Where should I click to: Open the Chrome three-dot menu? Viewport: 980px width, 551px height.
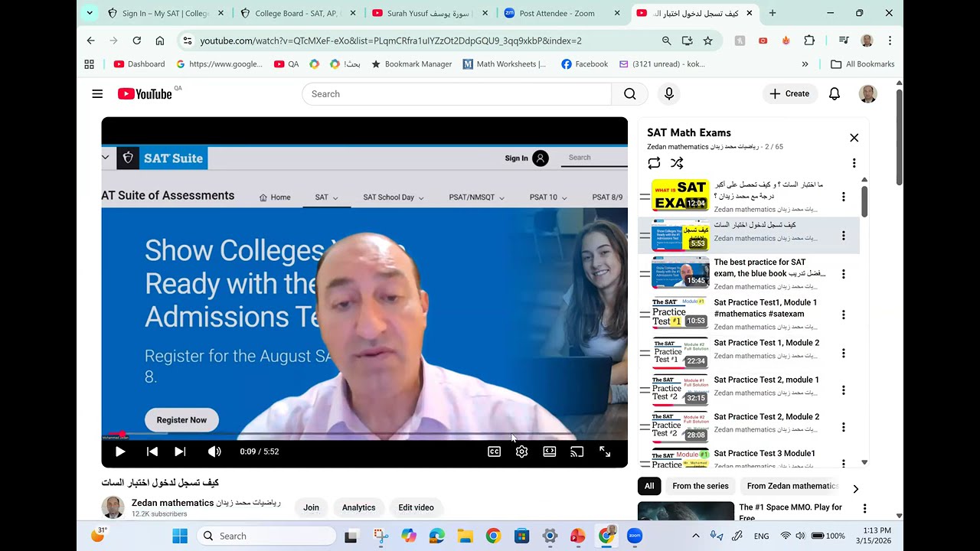(x=890, y=41)
